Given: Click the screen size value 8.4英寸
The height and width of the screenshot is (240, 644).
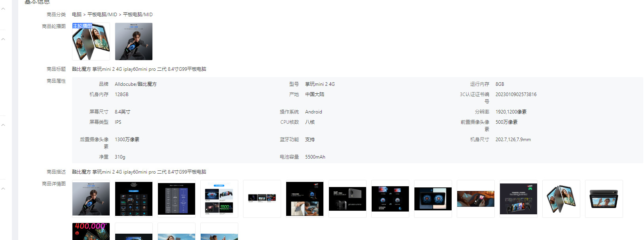Looking at the screenshot, I should tap(123, 112).
